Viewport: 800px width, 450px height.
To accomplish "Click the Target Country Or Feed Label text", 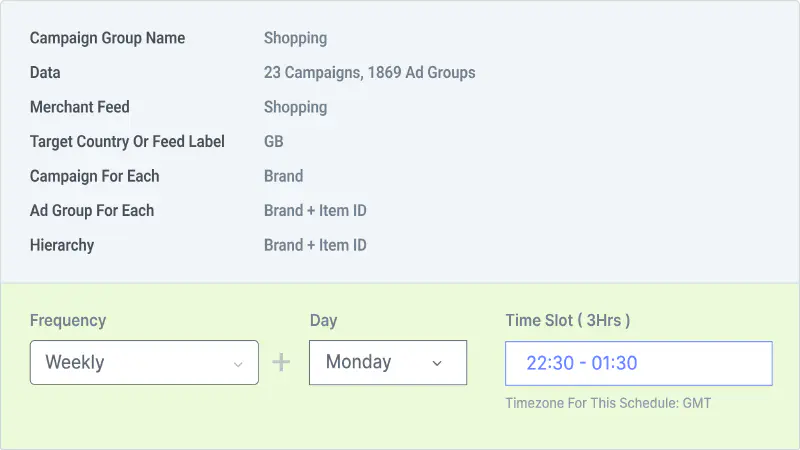I will click(127, 141).
